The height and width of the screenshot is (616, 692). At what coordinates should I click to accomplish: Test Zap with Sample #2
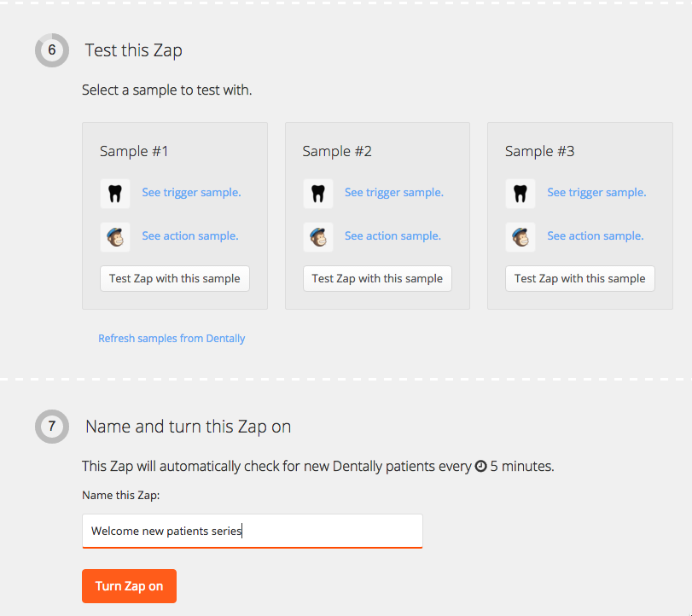tap(377, 278)
